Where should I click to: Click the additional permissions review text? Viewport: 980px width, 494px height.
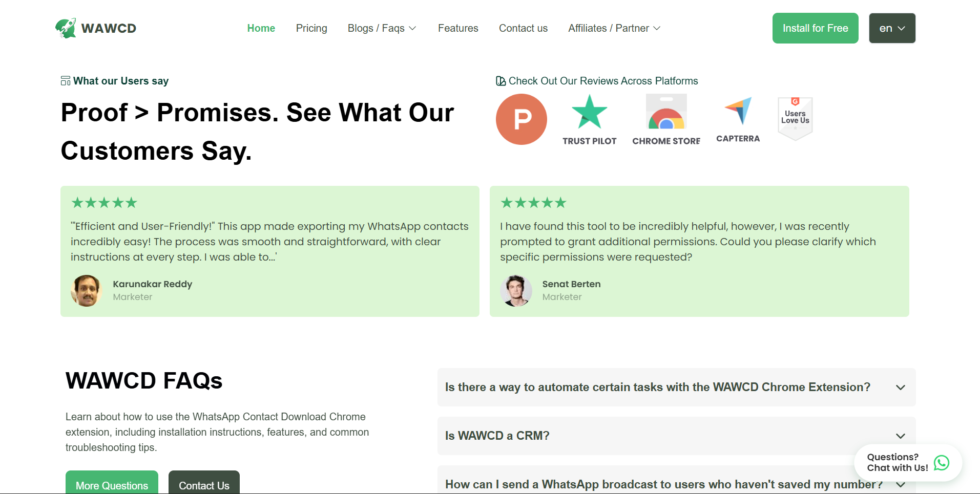[688, 242]
